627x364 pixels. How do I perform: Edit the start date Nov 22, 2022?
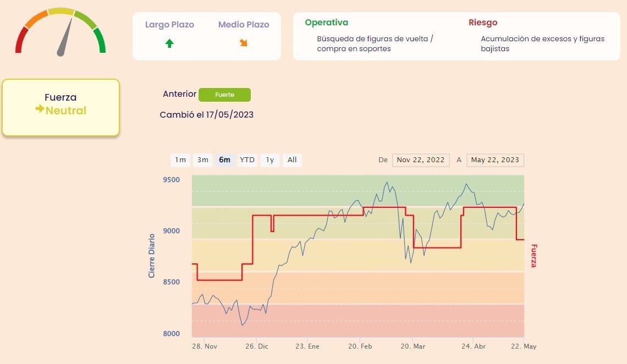[x=421, y=160]
